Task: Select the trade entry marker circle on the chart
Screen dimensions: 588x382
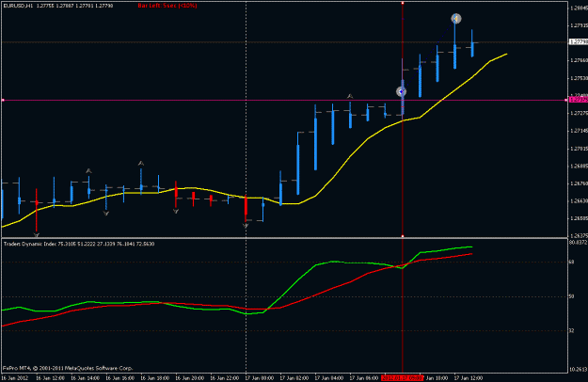Action: [401, 91]
